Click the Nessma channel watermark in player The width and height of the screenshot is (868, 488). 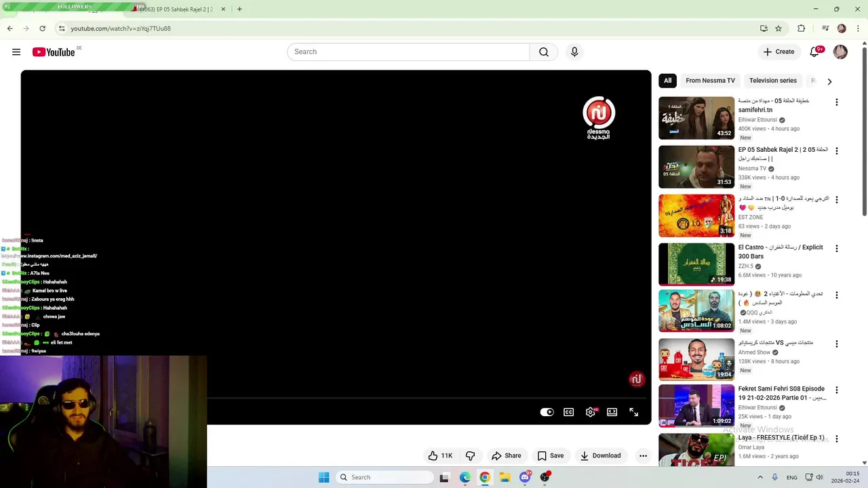click(636, 380)
